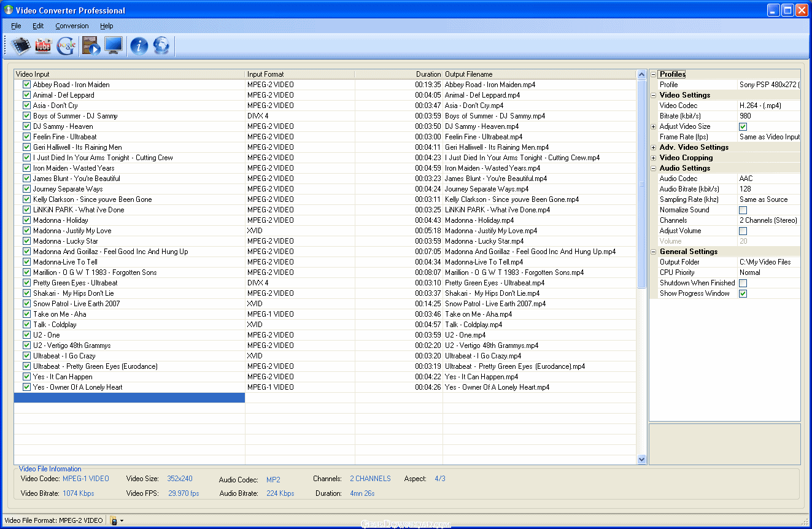Viewport: 812px width, 529px height.
Task: Click the app icon in title bar
Action: [9, 10]
